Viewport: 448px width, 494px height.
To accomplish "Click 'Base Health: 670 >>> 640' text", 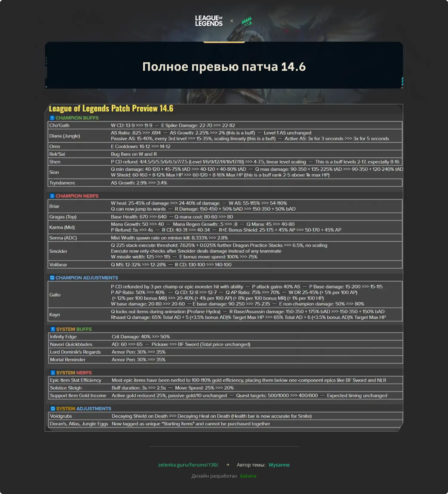I will click(139, 217).
